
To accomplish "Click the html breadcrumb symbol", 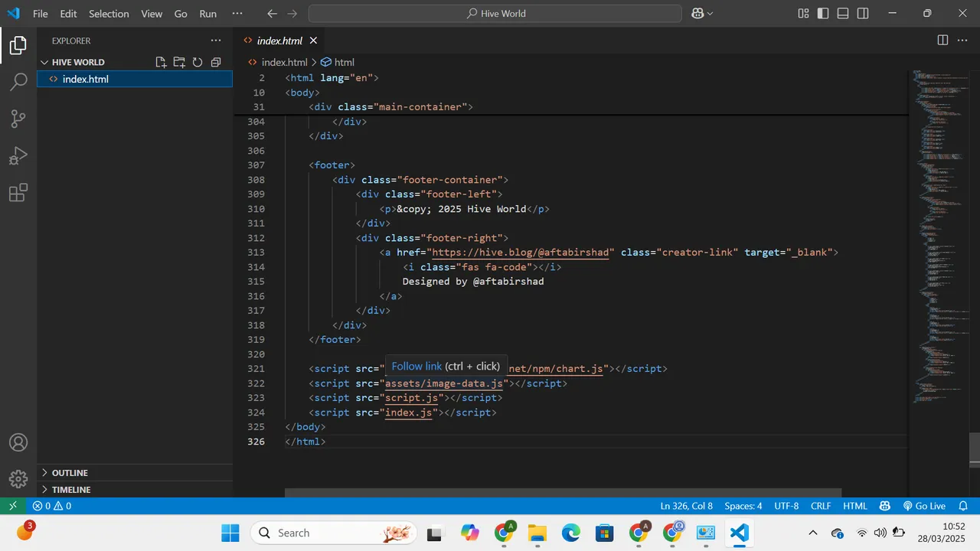I will [x=338, y=62].
